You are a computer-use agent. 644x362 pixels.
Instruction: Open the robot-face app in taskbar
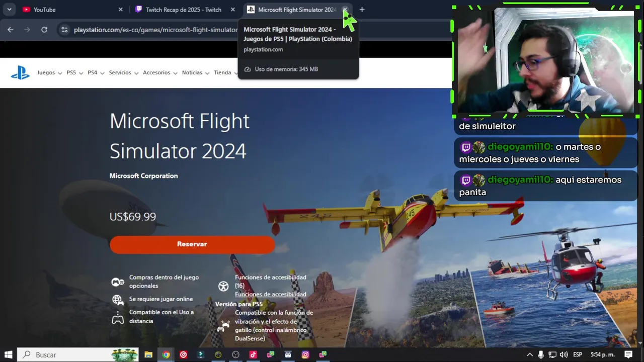coord(288,354)
